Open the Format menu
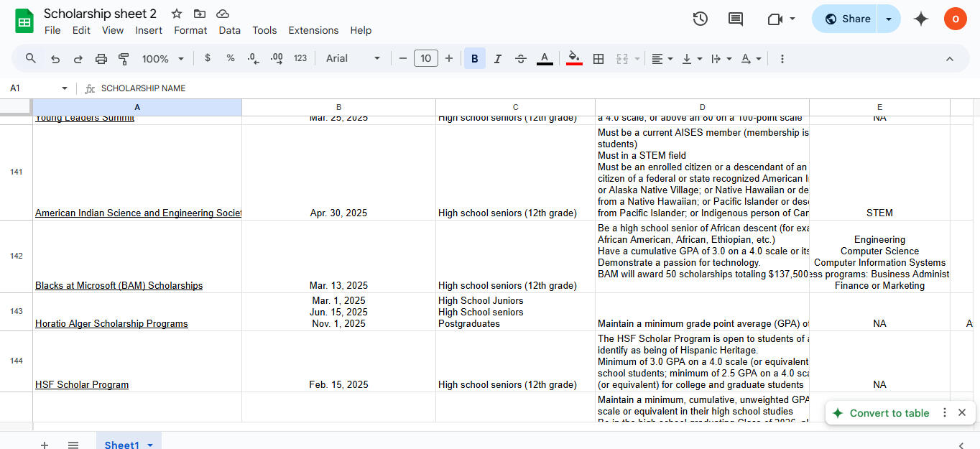980x449 pixels. (x=190, y=30)
